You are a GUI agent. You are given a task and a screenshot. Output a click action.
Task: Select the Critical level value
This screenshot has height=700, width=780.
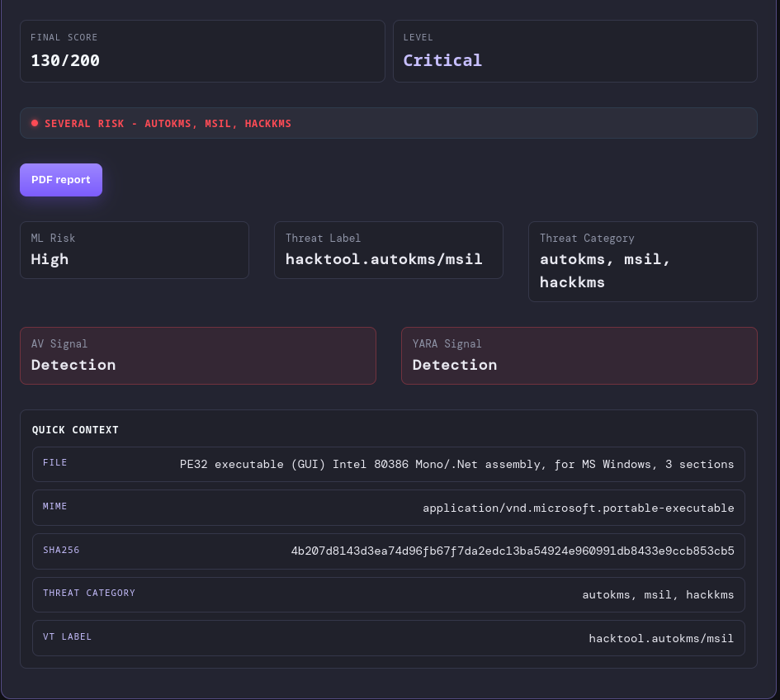pos(442,61)
